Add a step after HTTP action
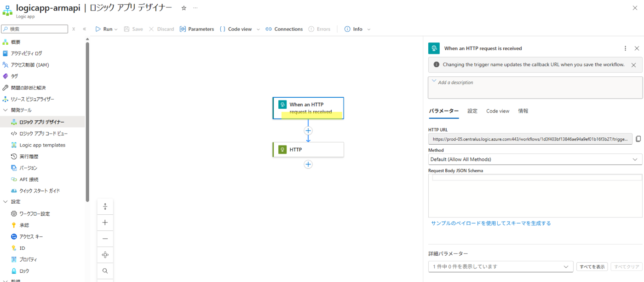Viewport: 644px width, 282px height. point(308,164)
